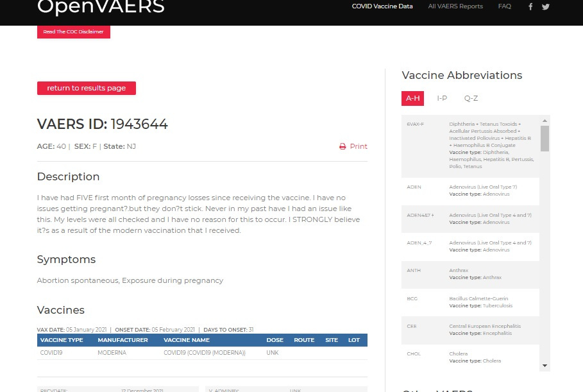Switch to the Q-Z abbreviations tab
This screenshot has width=583, height=392.
point(471,99)
